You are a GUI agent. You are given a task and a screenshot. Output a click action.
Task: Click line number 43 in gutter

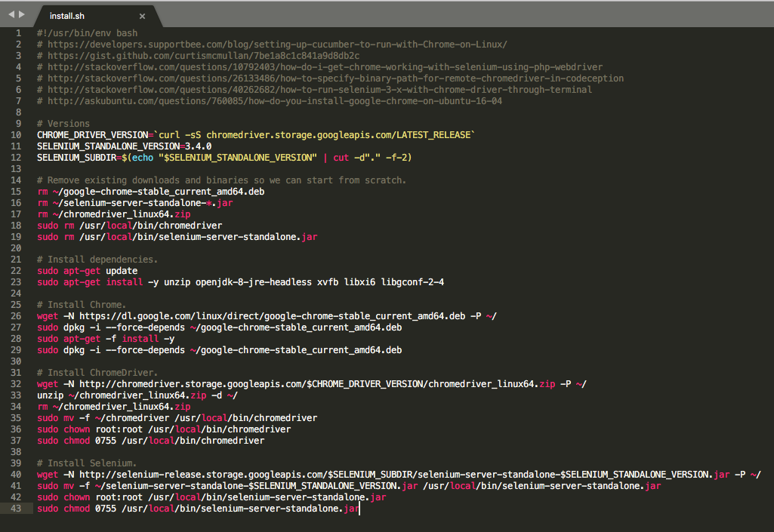point(16,509)
